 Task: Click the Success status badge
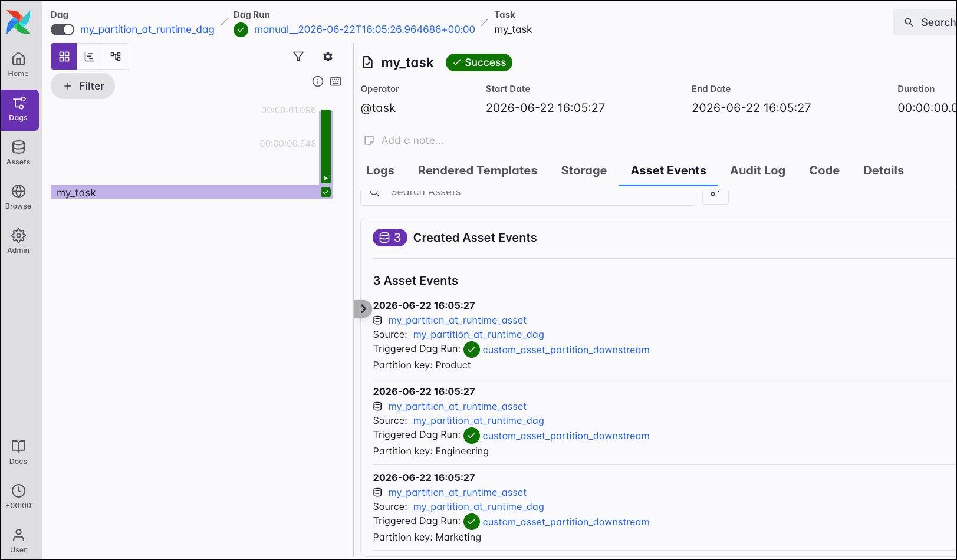click(479, 62)
